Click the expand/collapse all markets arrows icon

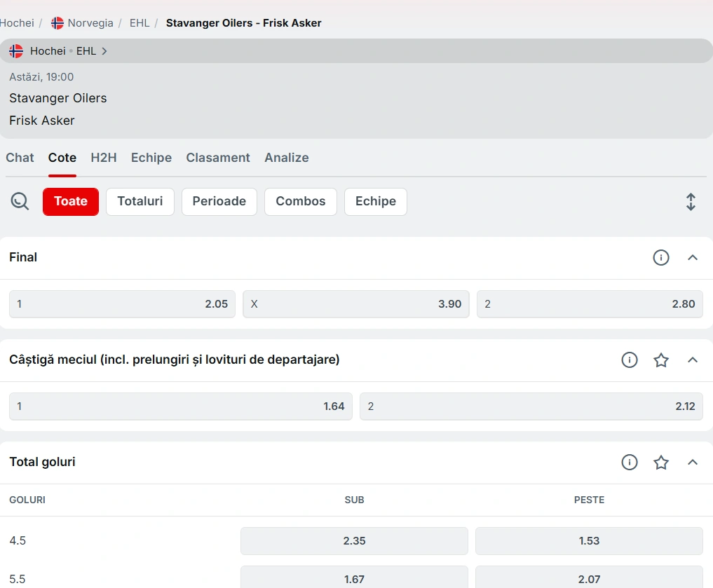click(691, 202)
